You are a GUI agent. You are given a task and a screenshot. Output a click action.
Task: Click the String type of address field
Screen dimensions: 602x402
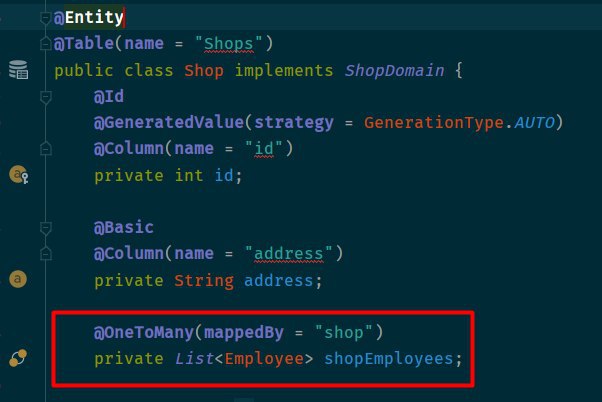coord(204,281)
